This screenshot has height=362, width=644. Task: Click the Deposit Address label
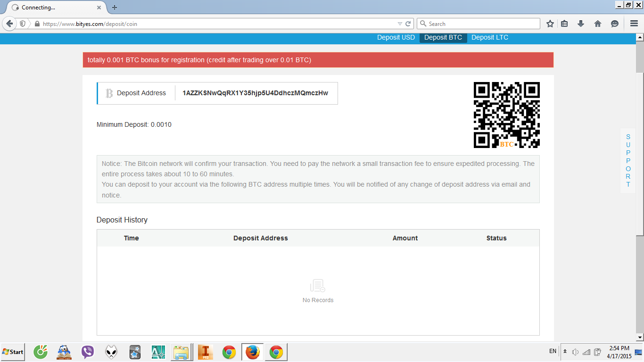[141, 93]
